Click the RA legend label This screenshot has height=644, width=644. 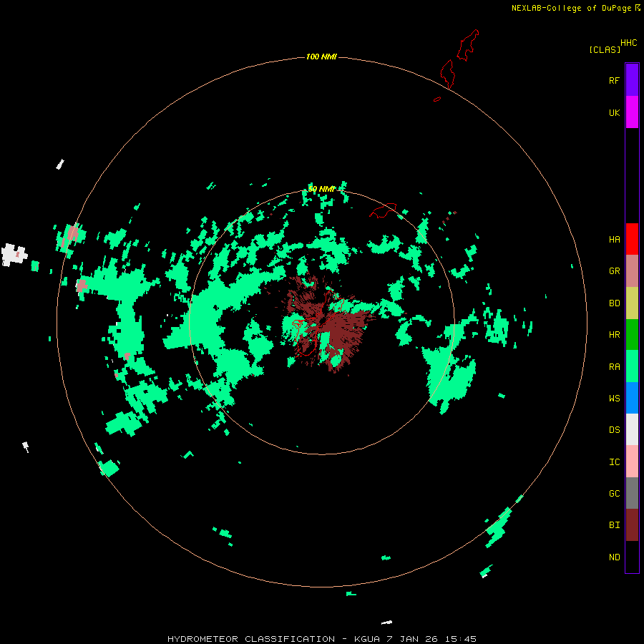pos(614,367)
